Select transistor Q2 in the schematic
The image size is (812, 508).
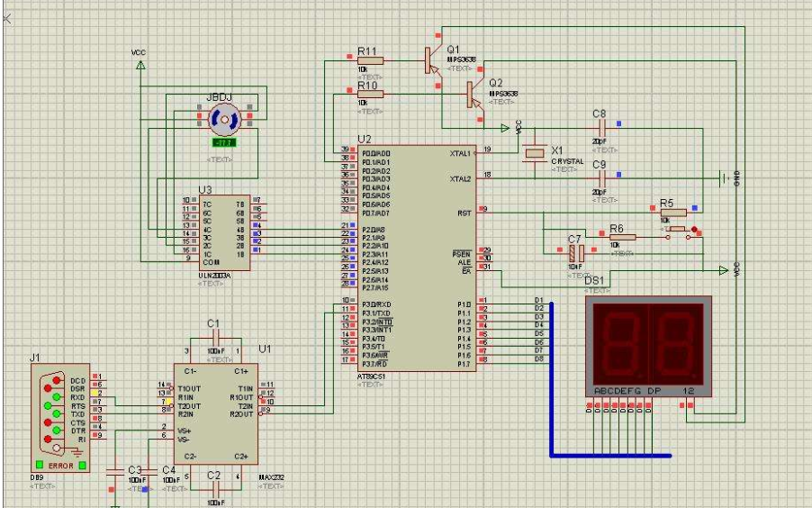click(473, 94)
